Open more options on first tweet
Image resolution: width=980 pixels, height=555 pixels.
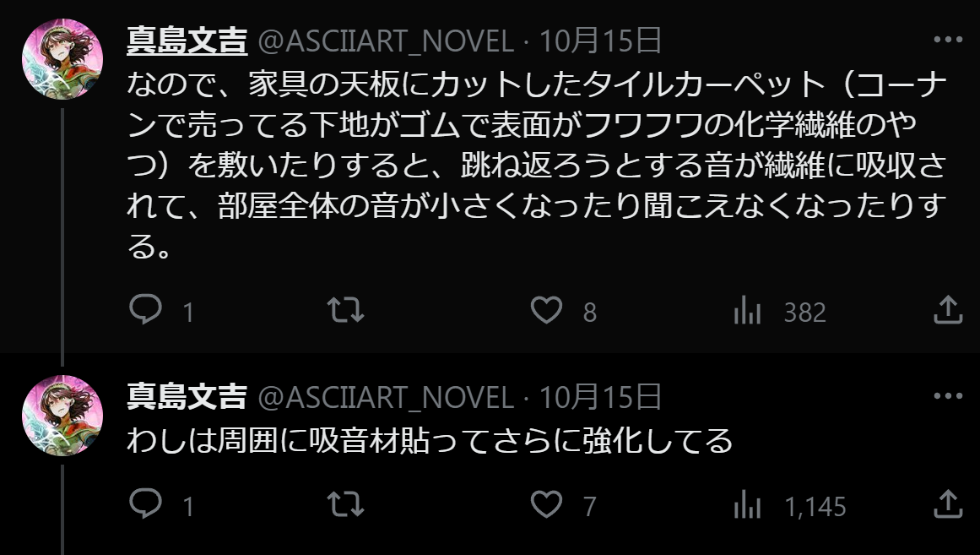(948, 40)
